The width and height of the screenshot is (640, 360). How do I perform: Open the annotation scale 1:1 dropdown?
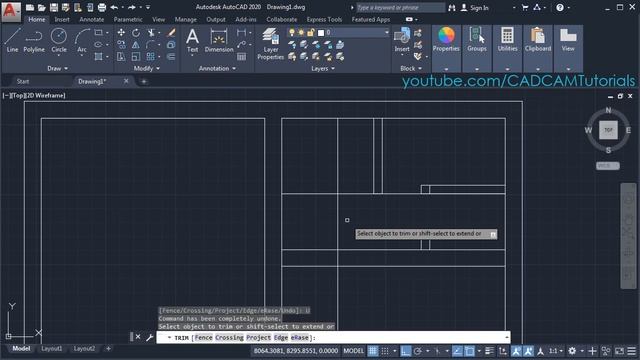click(x=556, y=351)
